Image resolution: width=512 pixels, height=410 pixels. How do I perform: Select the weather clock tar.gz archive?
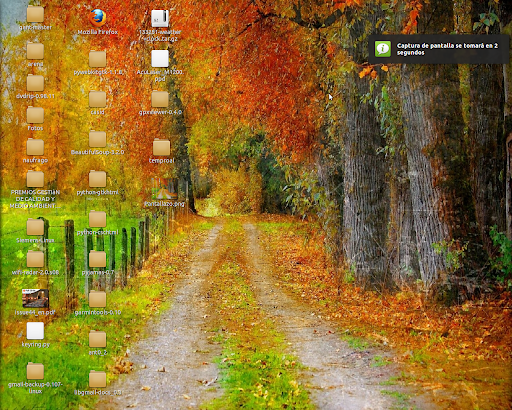click(160, 18)
